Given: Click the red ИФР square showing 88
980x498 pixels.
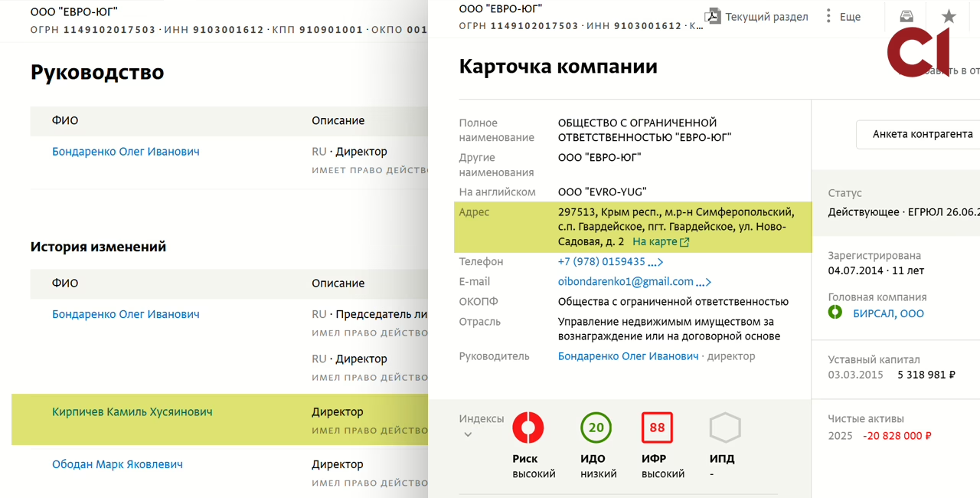Looking at the screenshot, I should [x=657, y=428].
